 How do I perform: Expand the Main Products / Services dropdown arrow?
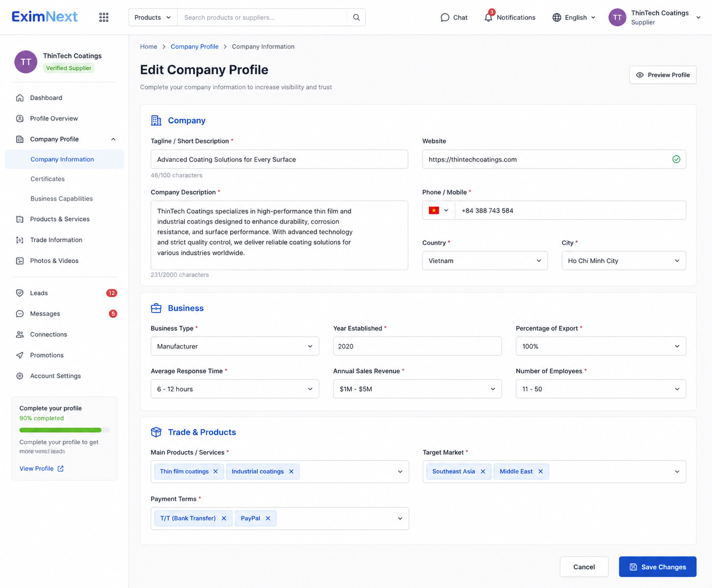(x=400, y=471)
